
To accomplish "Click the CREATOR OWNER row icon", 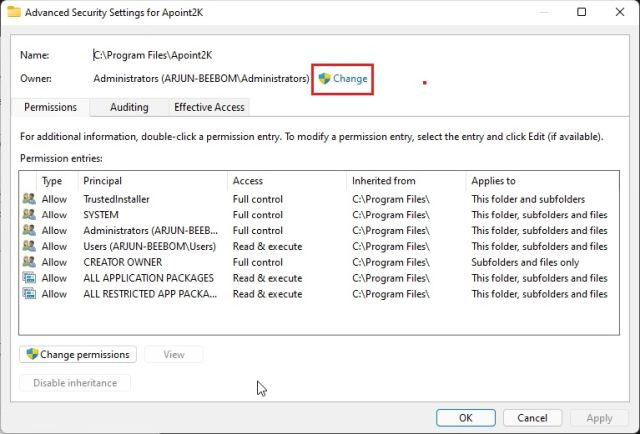I will [x=29, y=262].
